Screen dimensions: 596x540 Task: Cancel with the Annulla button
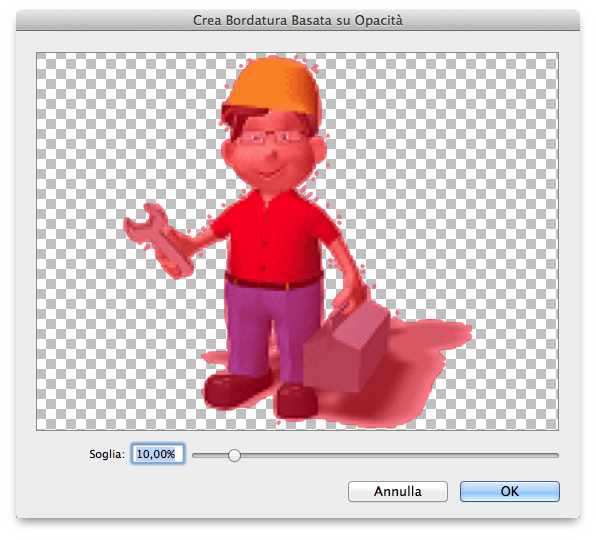[x=398, y=491]
